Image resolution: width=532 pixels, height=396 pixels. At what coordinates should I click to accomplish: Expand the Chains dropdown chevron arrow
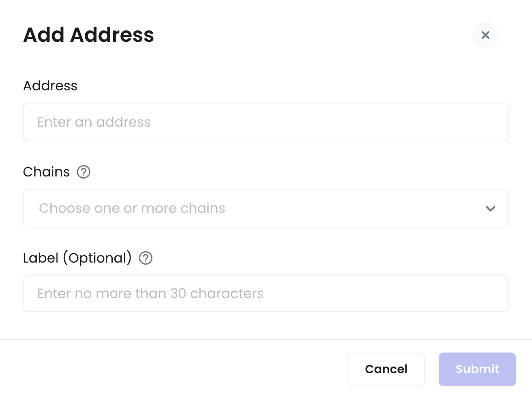[490, 209]
